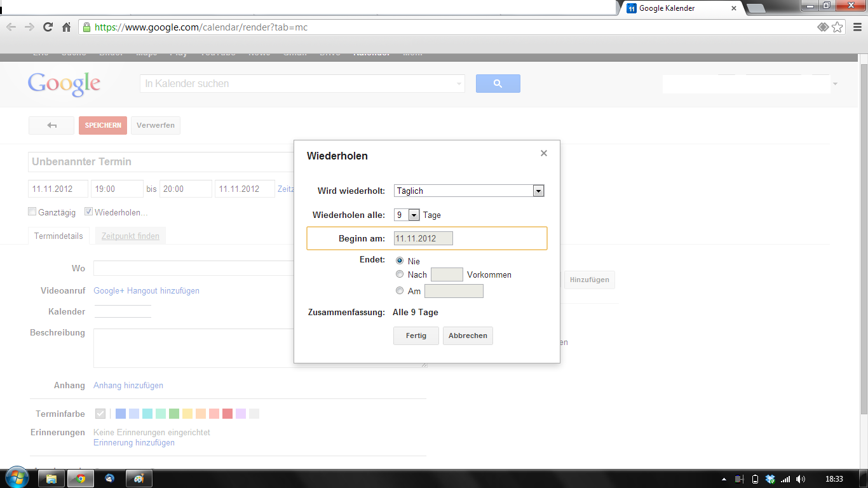Click the Thunderbird icon in the taskbar
Screen dimensions: 868x488
(110, 478)
